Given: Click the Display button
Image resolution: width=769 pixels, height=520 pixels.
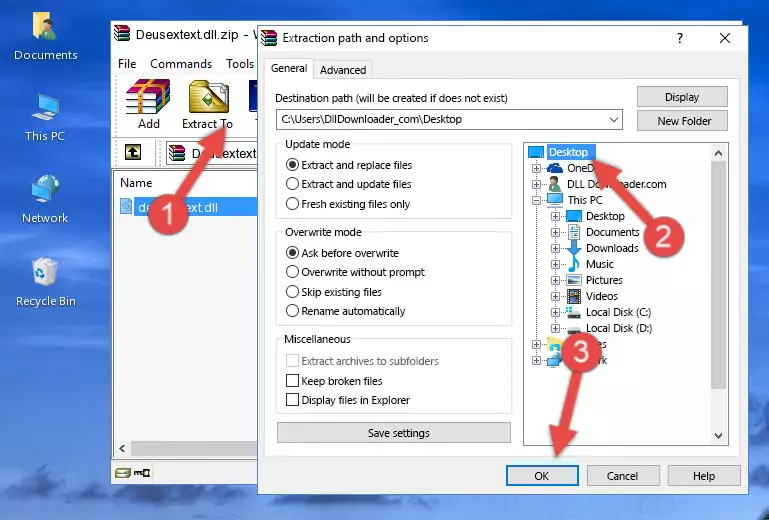Looking at the screenshot, I should 682,97.
